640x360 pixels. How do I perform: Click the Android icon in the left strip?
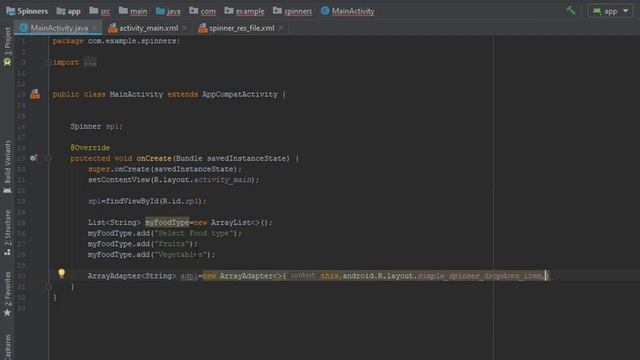tap(7, 62)
